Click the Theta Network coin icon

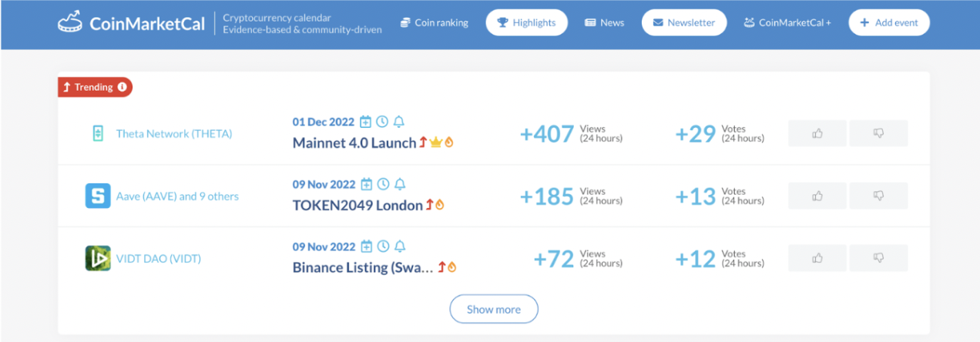(x=98, y=133)
